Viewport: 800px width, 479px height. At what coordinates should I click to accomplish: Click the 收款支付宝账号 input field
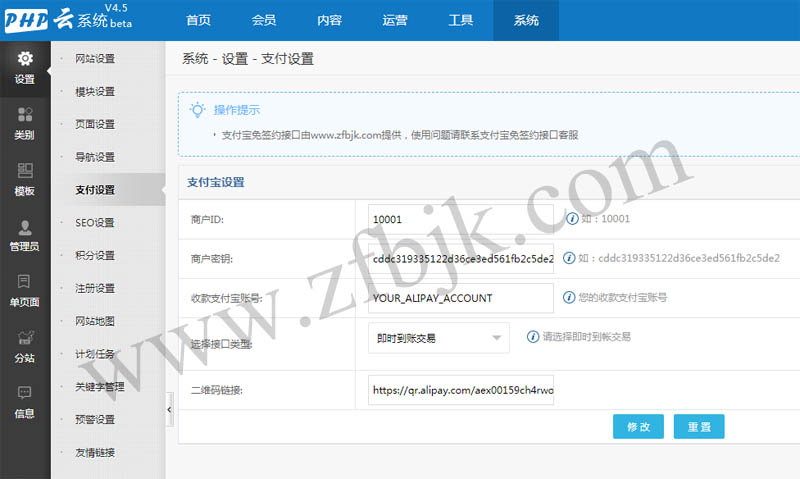461,298
